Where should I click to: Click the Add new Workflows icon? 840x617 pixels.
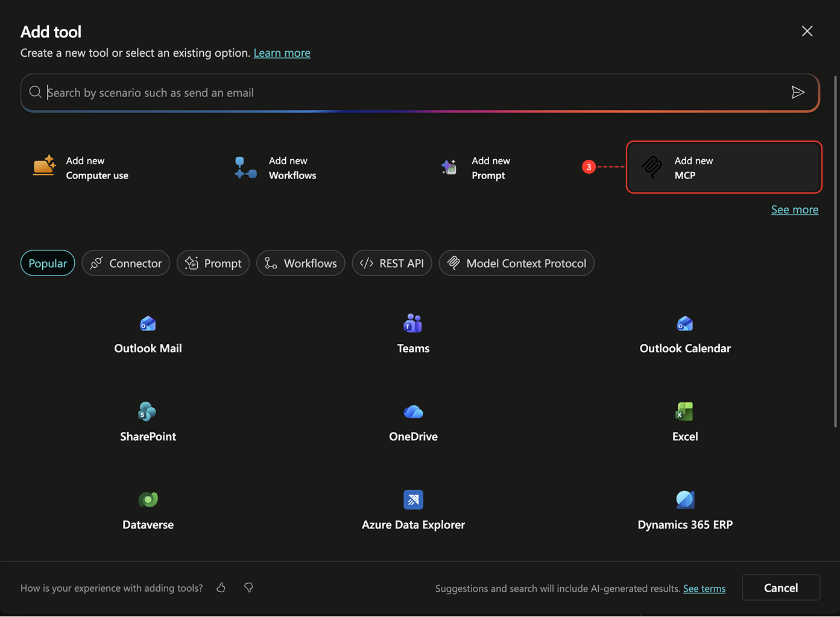[x=245, y=168]
